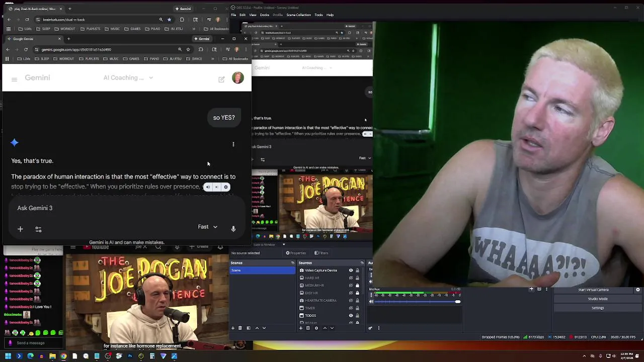This screenshot has height=362, width=644.
Task: Activate the microphone in Gemini prompt box
Action: click(x=233, y=229)
